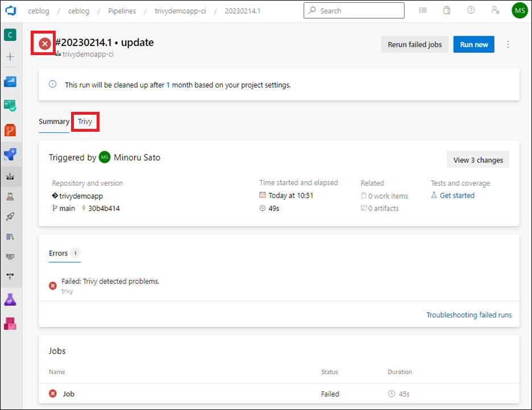Click the Run new button
The image size is (532, 410).
click(473, 44)
